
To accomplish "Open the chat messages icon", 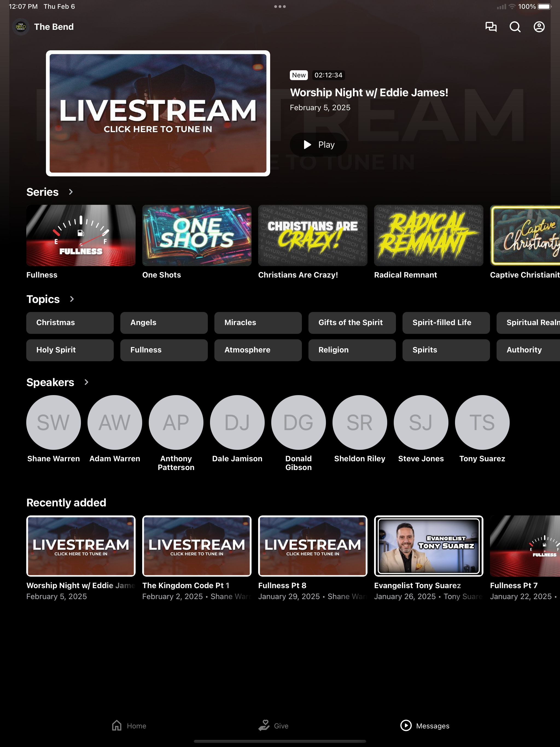I will coord(491,27).
